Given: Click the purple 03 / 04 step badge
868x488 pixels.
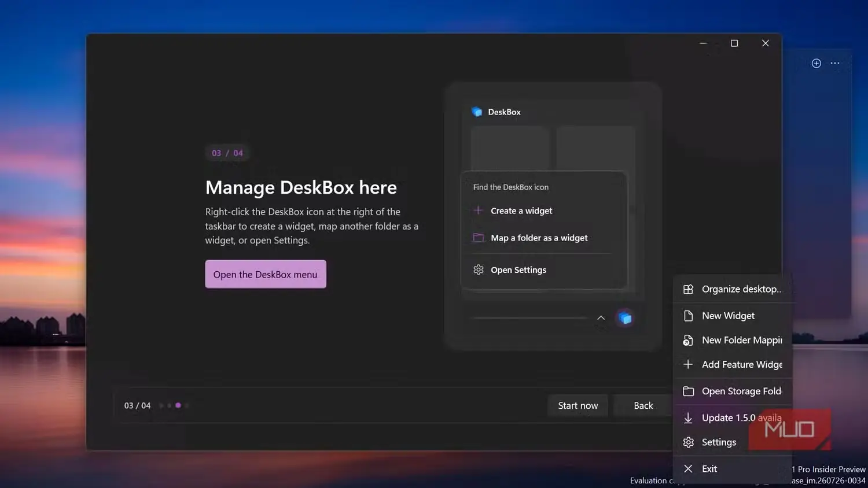Looking at the screenshot, I should tap(227, 153).
